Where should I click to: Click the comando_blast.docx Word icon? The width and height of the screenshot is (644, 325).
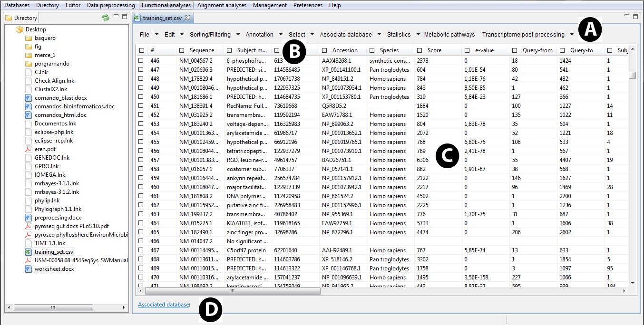point(28,98)
